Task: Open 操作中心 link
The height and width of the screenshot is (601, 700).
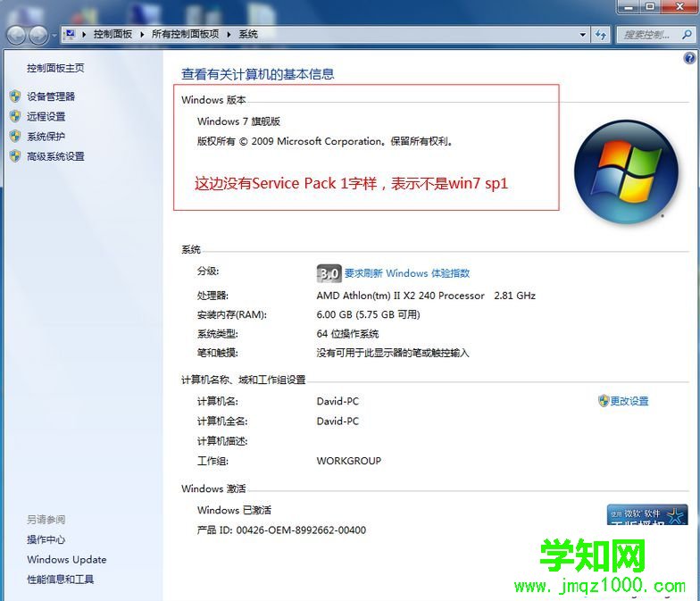Action: 46,539
